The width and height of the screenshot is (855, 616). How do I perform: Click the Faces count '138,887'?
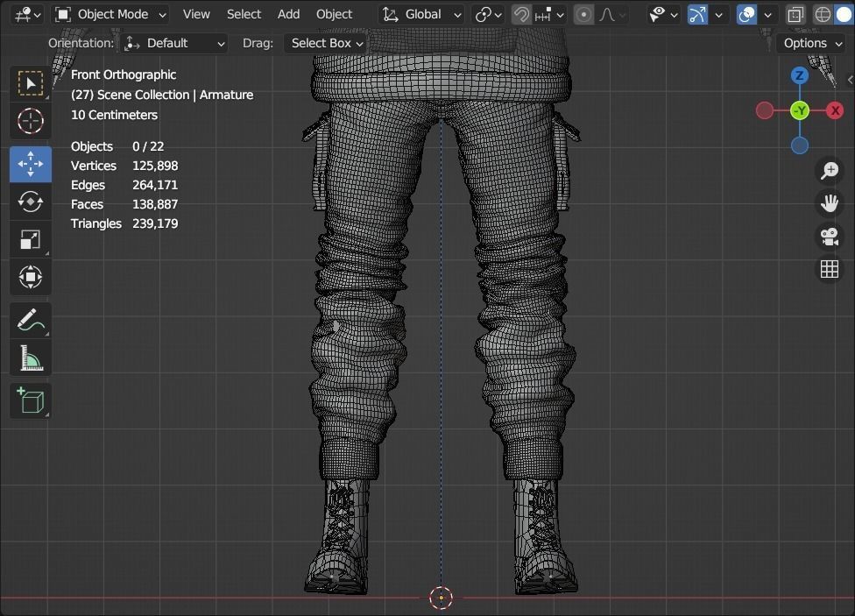pos(155,204)
